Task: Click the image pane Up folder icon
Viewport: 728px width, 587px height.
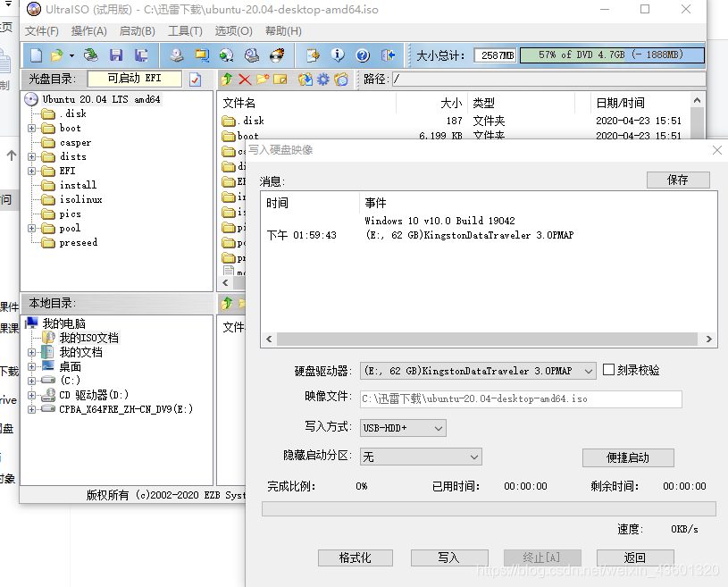Action: pyautogui.click(x=227, y=80)
